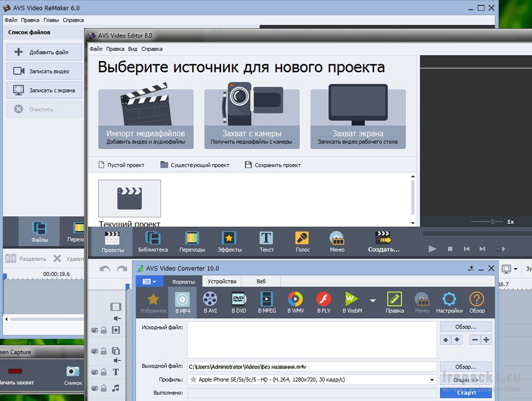The image size is (532, 401).
Task: Click the output file (Выходной файл) path field
Action: (x=312, y=367)
